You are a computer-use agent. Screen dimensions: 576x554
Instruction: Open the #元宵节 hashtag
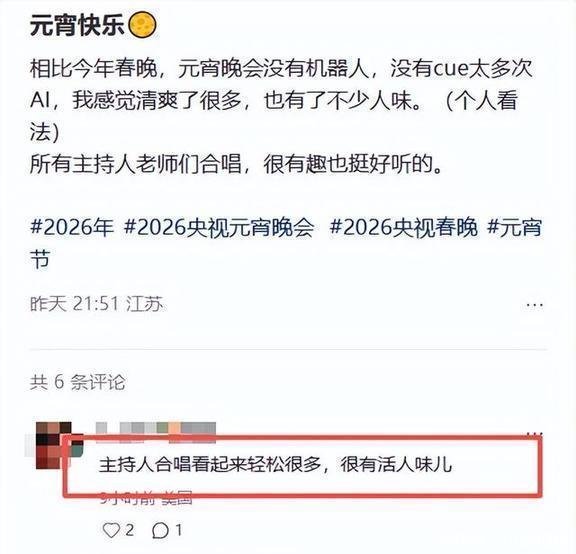(x=514, y=227)
